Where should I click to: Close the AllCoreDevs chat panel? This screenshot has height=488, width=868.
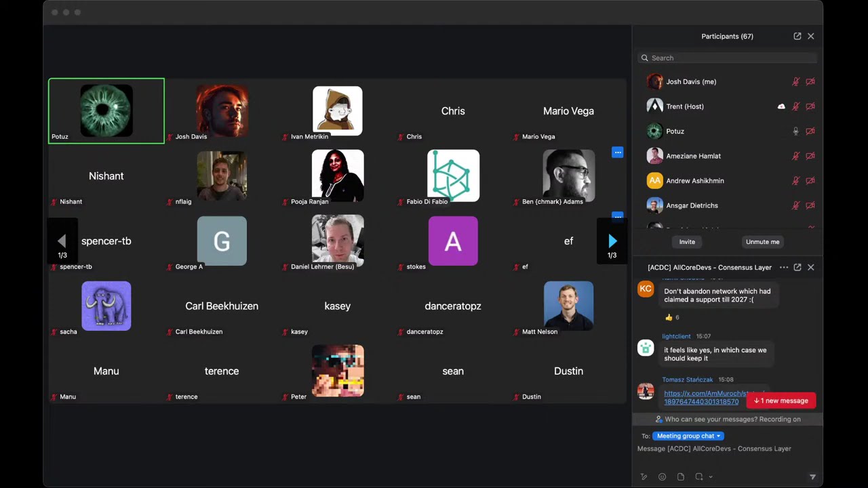(811, 267)
